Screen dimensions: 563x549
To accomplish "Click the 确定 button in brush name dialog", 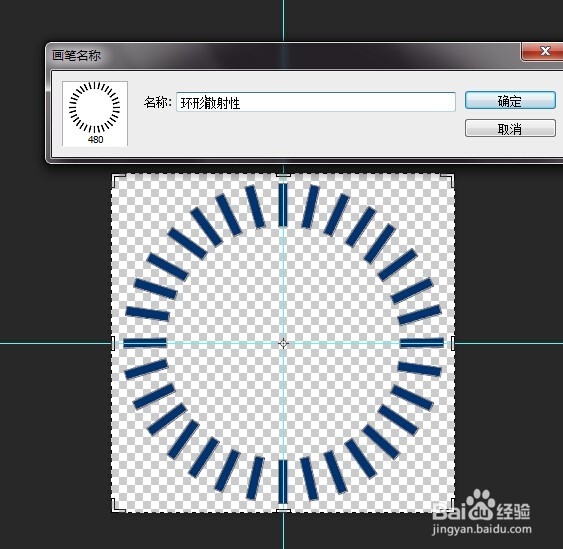I will [x=510, y=100].
